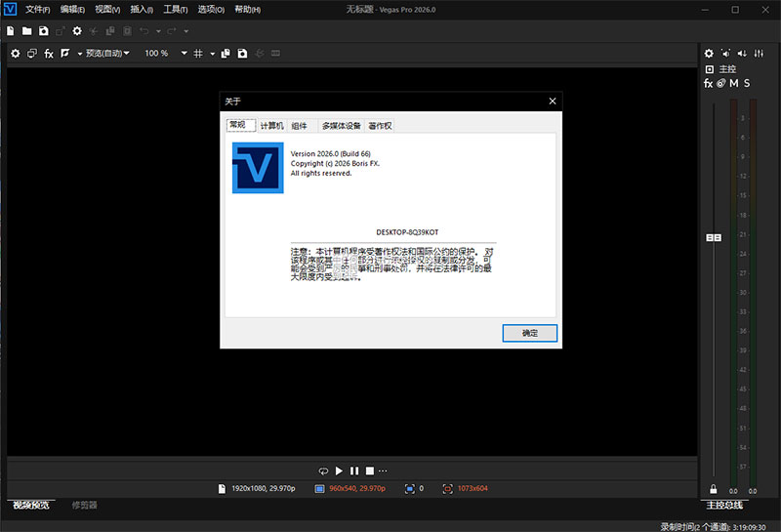Select the 常规 tab in About dialog

point(241,125)
